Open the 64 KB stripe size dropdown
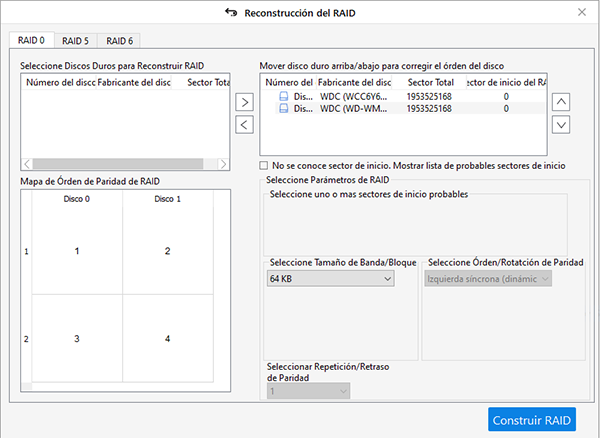 point(331,279)
